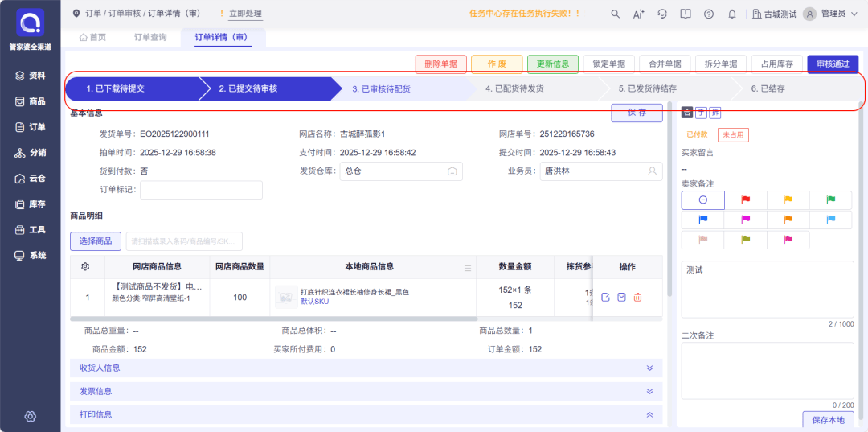Expand the 发票信息 section
Viewport: 868px width, 432px height.
pyautogui.click(x=649, y=391)
